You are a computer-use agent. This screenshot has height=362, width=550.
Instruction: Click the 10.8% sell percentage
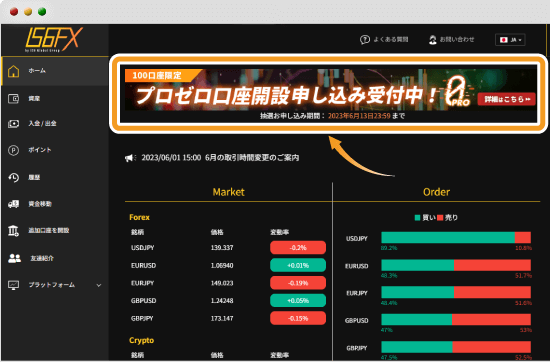point(523,248)
